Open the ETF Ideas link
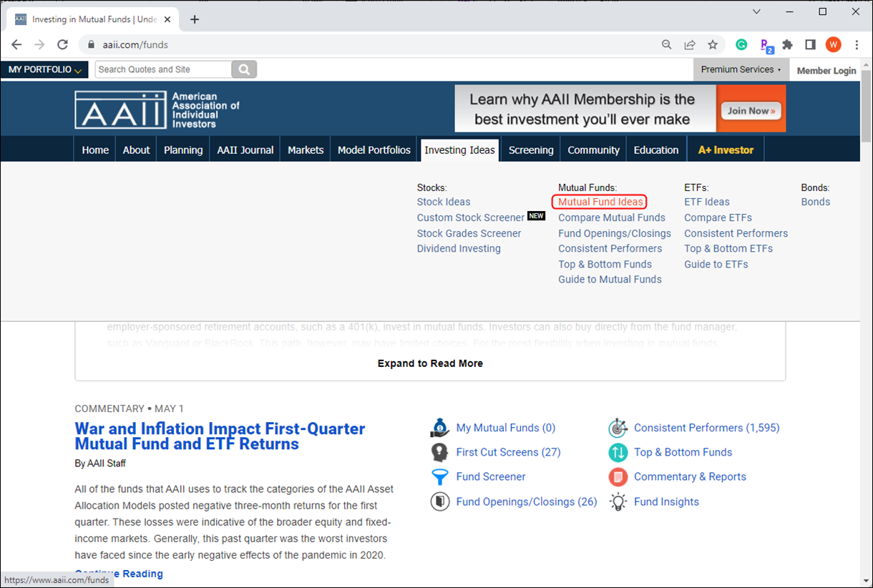This screenshot has width=873, height=588. (x=707, y=202)
